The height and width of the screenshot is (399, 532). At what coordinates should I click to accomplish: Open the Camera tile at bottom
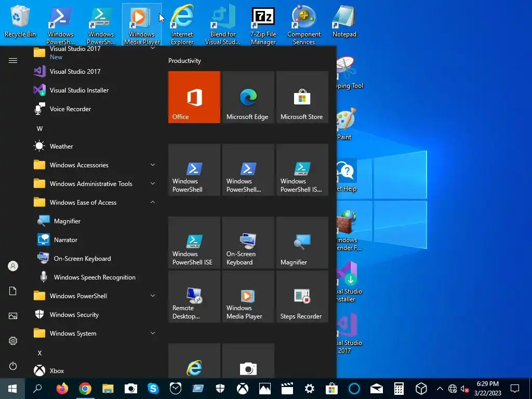click(x=248, y=361)
